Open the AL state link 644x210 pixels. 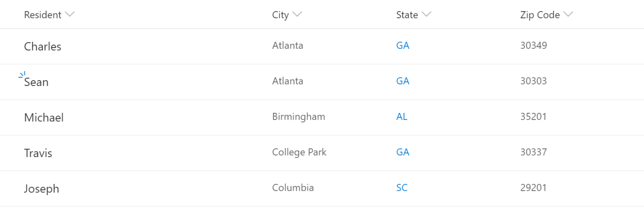pos(402,117)
